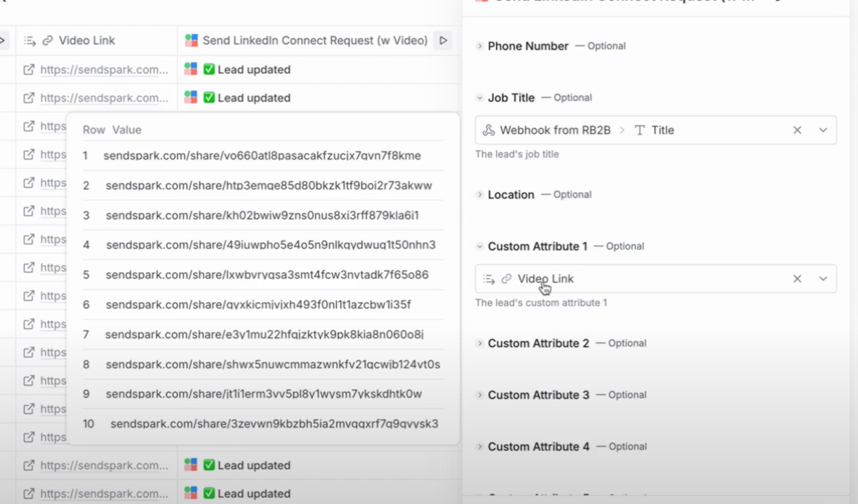Select row 3 value ending in 79kla6i1
858x504 pixels.
coord(262,215)
